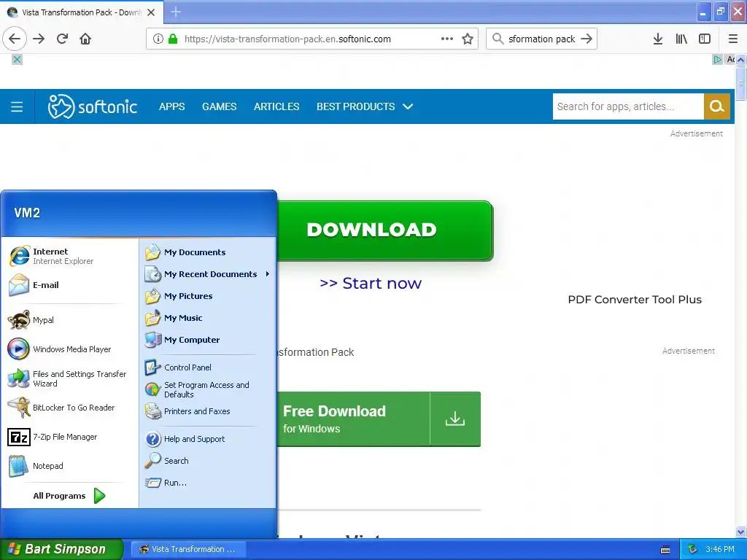Submit search with arrow button

pos(587,39)
